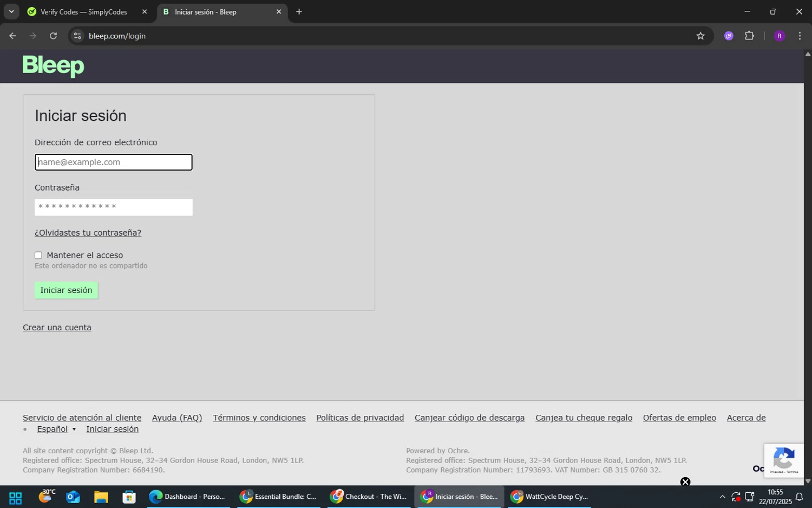Viewport: 812px width, 508px height.
Task: Click the reCAPTCHA badge
Action: pyautogui.click(x=784, y=460)
